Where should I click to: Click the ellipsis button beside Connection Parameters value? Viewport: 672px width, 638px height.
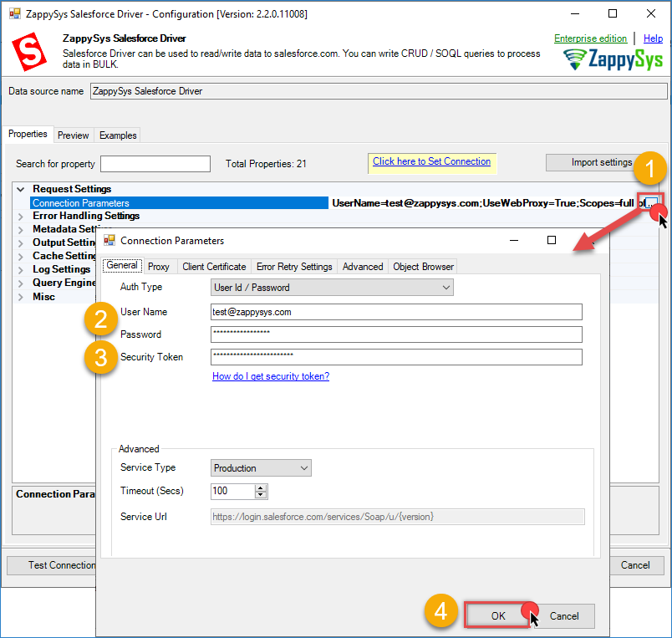(652, 203)
